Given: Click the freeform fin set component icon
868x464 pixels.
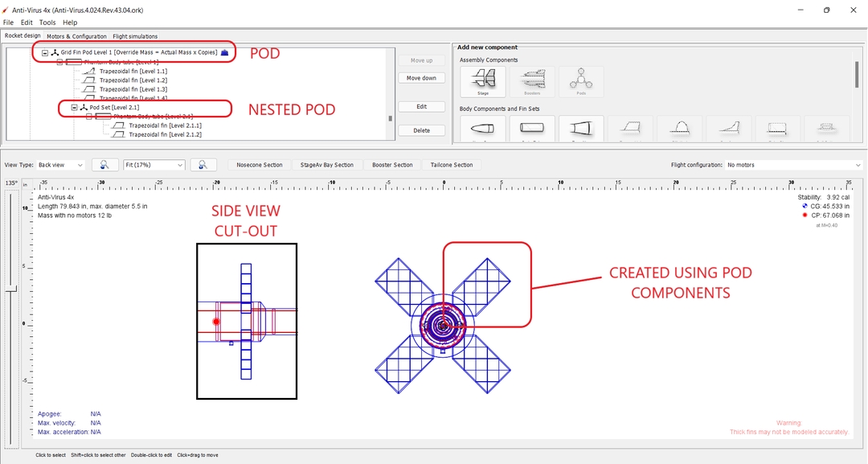Looking at the screenshot, I should coord(728,129).
